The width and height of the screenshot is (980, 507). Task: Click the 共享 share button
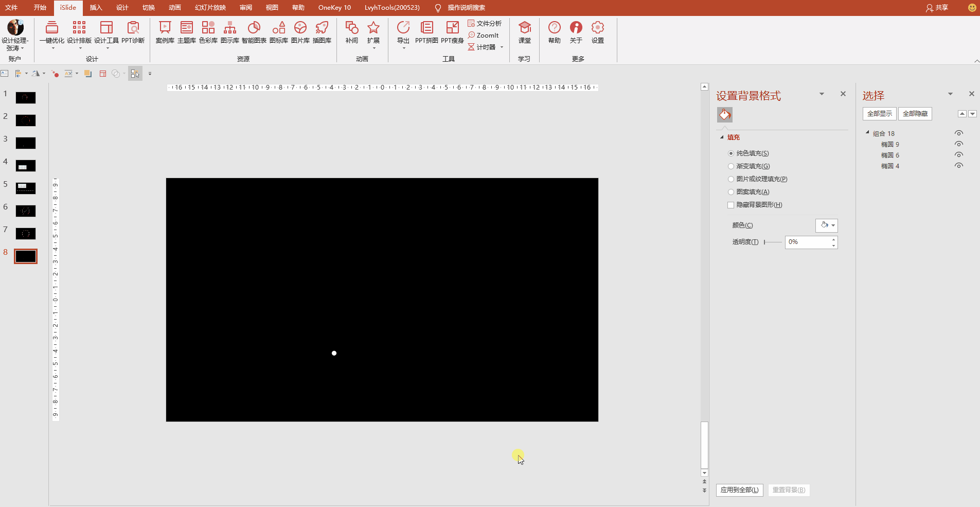[x=937, y=8]
